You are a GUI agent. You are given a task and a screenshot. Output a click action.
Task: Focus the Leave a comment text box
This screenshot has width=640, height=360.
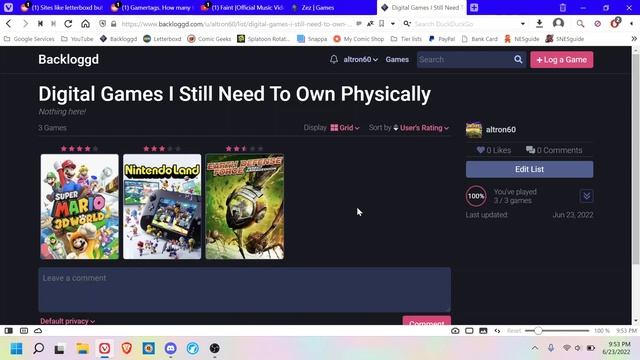pos(244,290)
